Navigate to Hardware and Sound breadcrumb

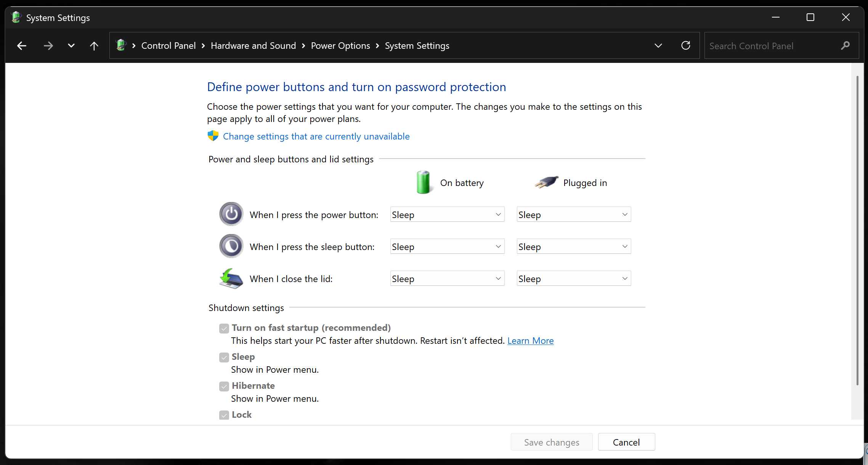253,46
